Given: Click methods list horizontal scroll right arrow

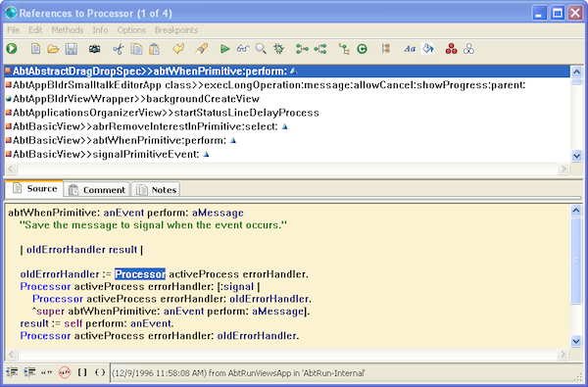Looking at the screenshot, I should 563,169.
